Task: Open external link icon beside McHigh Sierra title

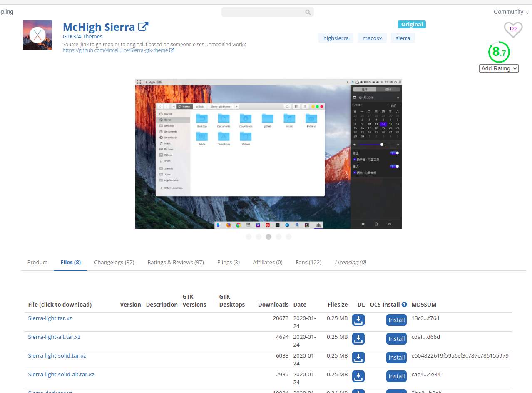Action: (143, 27)
